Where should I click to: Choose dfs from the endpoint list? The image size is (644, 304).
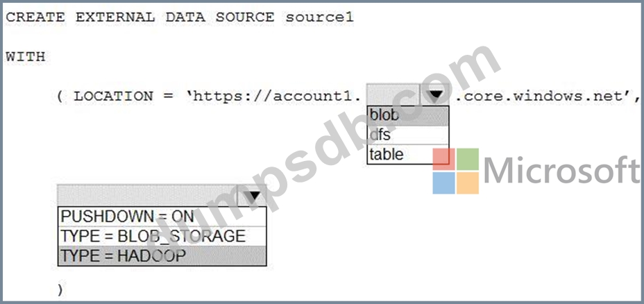407,134
